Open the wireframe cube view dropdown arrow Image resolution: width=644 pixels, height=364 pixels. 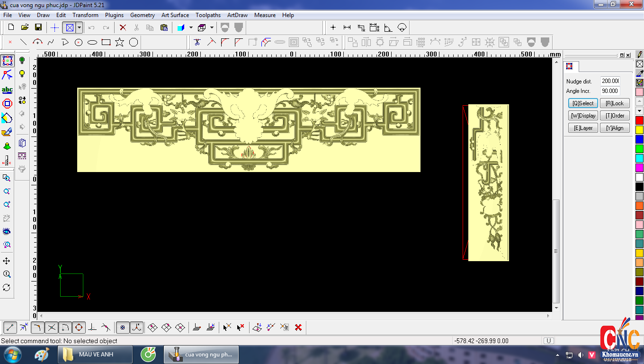[212, 27]
